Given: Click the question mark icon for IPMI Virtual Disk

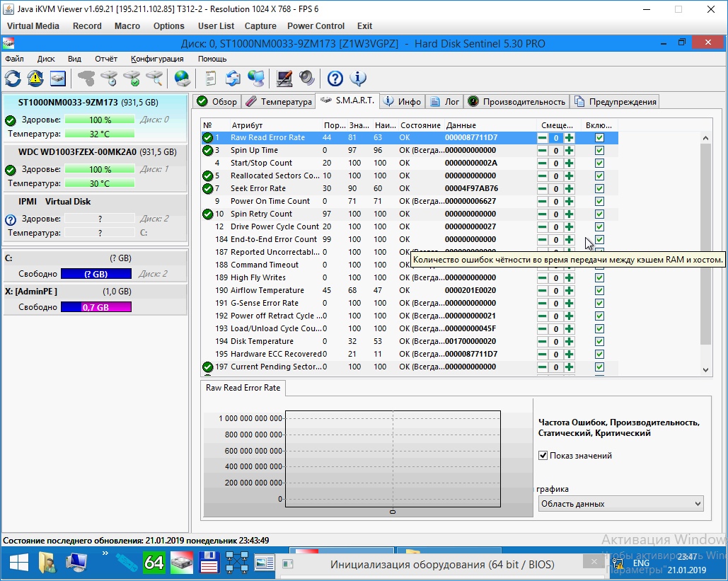Looking at the screenshot, I should [10, 219].
